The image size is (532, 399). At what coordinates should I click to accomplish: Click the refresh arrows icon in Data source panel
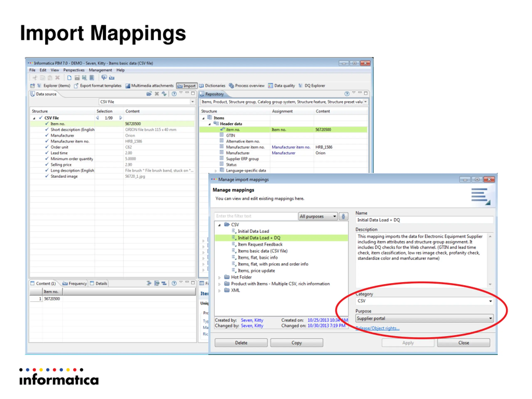(x=164, y=94)
